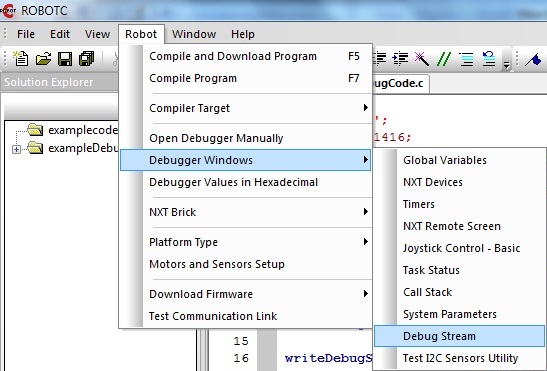Click the Save floppy disk icon

[x=65, y=59]
